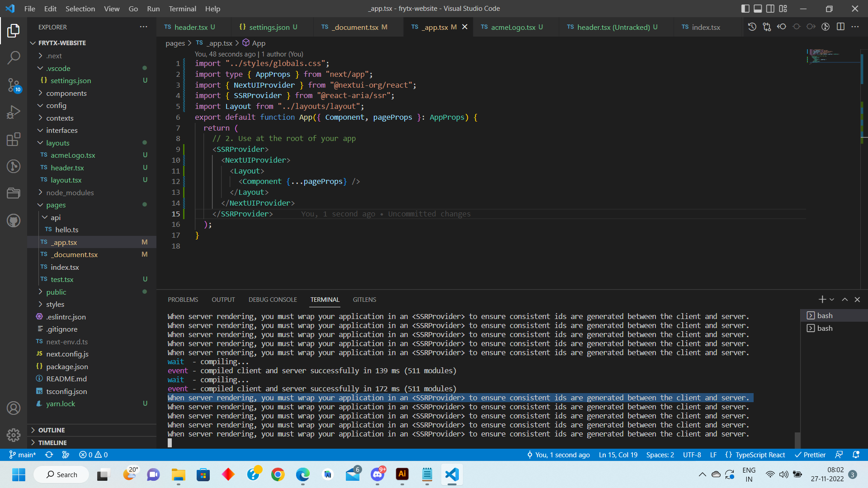868x488 pixels.
Task: Open the Run and Debug view
Action: 14,112
